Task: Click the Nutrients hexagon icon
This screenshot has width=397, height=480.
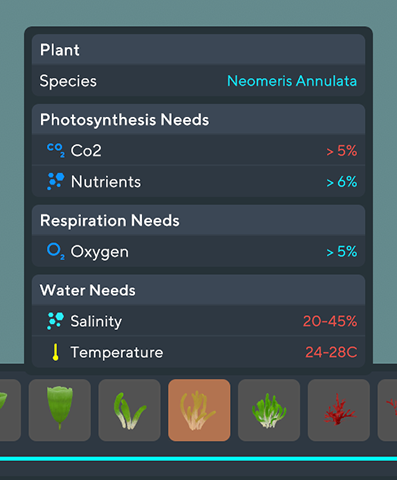Action: pos(56,181)
